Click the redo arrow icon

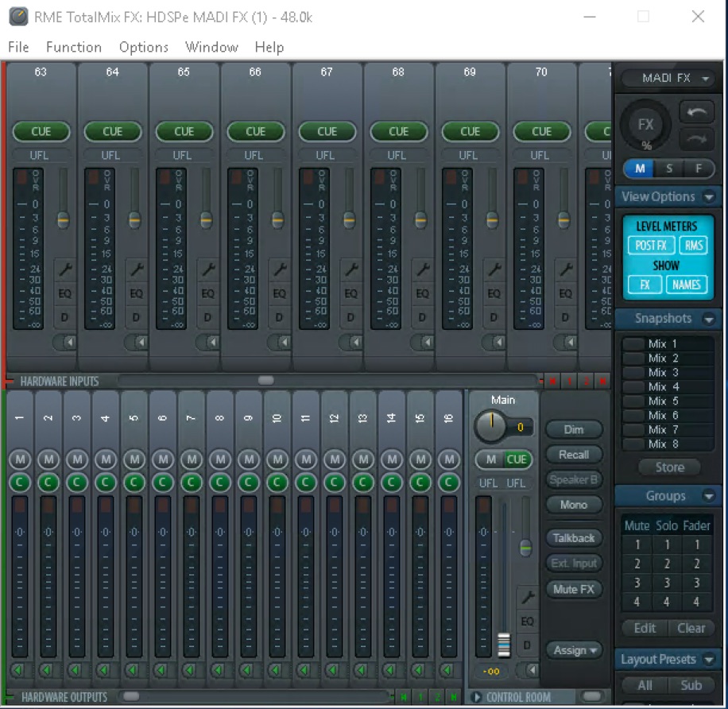coord(696,139)
